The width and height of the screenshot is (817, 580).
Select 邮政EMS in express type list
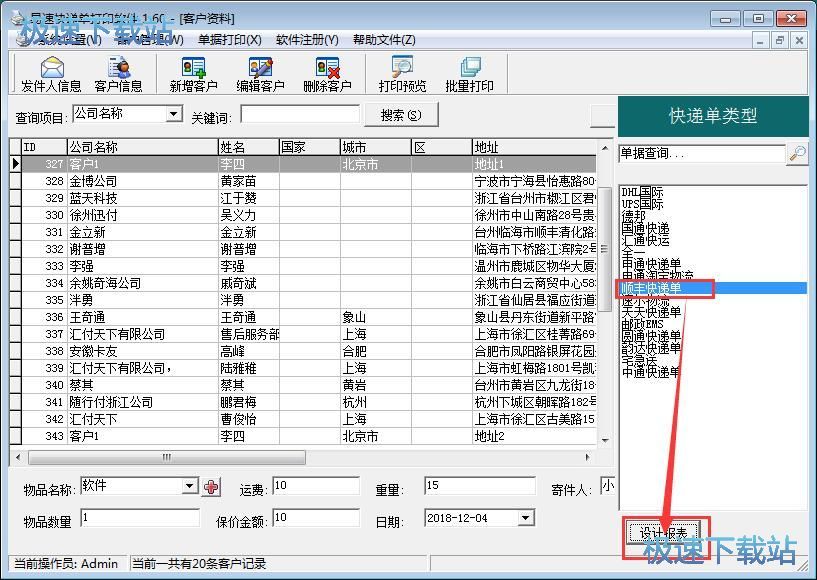[642, 324]
